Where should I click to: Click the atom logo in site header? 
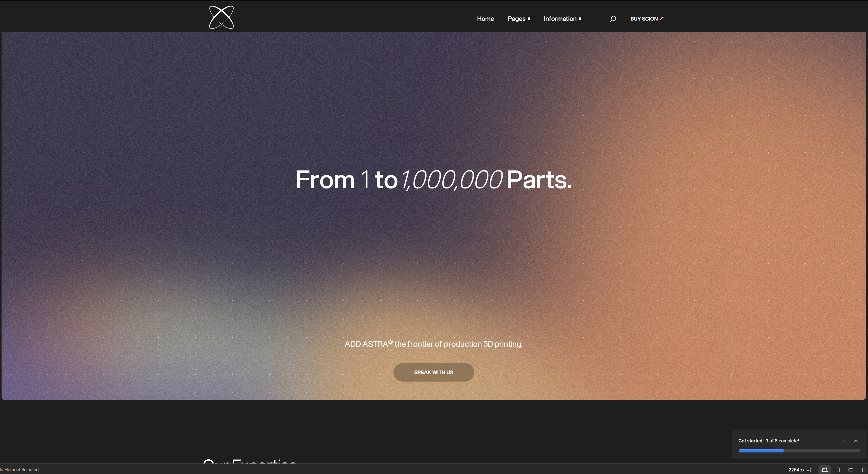click(221, 17)
